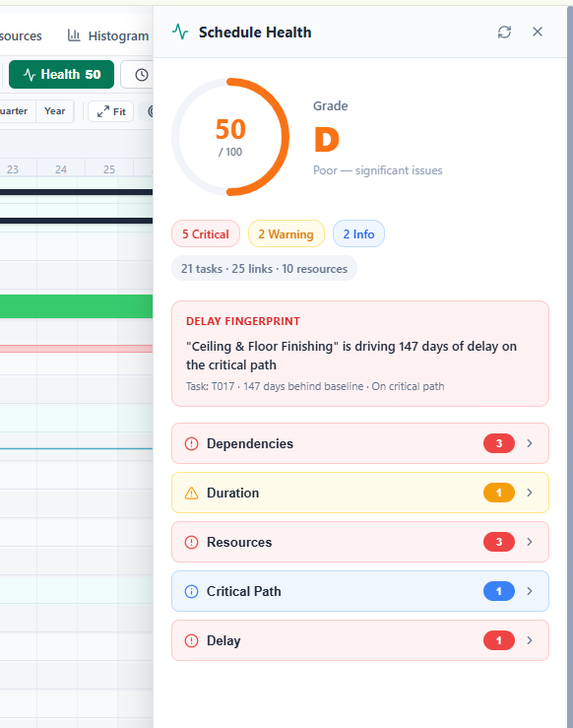Click the clock icon button
The height and width of the screenshot is (728, 573).
[x=142, y=75]
